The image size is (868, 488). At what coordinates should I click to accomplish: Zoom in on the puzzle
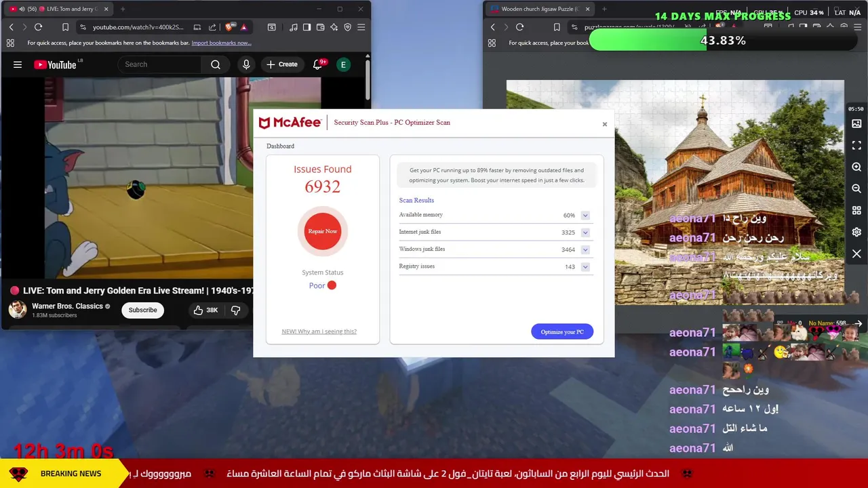coord(856,167)
